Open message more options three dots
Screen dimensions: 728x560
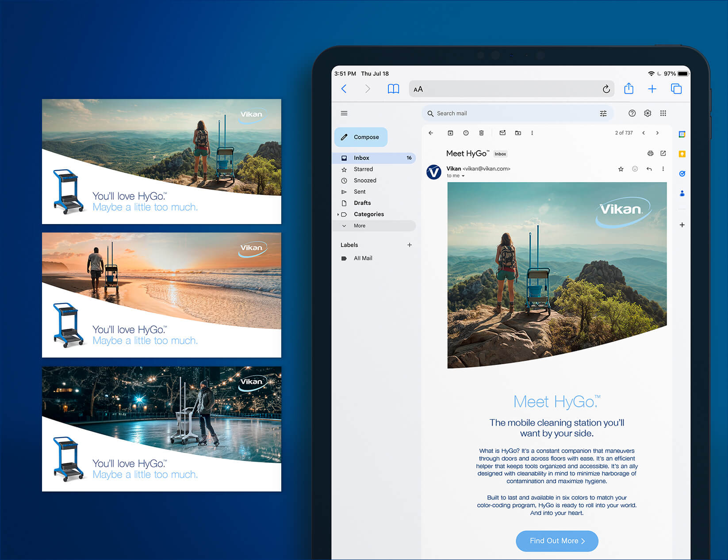663,169
